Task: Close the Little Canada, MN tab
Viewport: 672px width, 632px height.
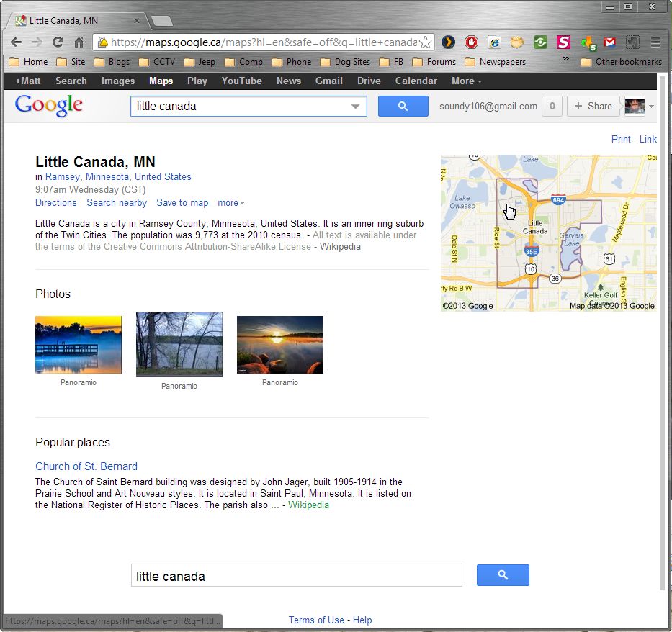Action: (x=137, y=21)
